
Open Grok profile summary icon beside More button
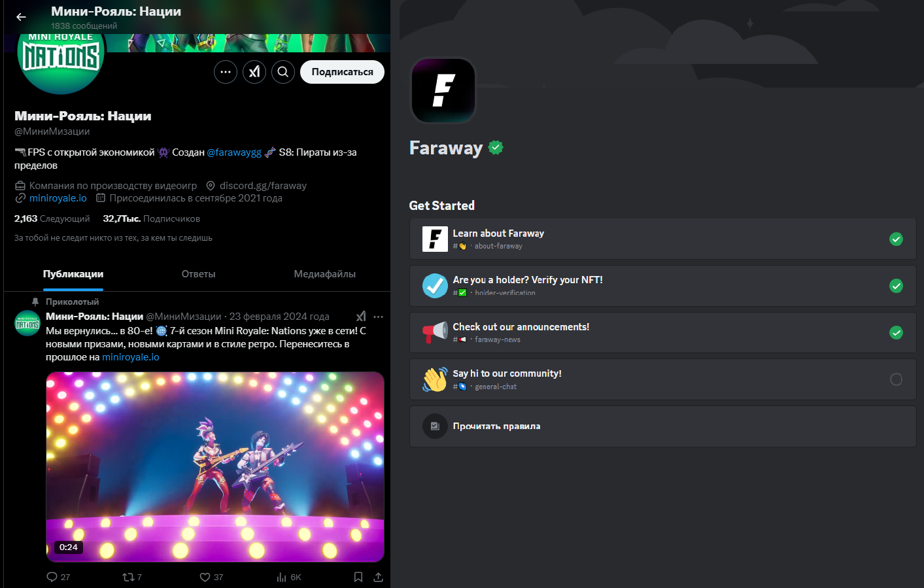[254, 72]
